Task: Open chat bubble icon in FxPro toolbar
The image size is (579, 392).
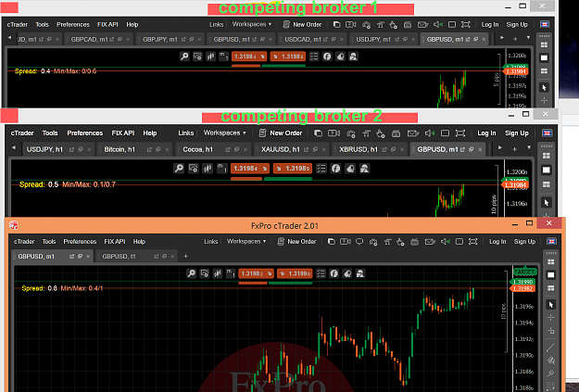Action: pos(359,242)
